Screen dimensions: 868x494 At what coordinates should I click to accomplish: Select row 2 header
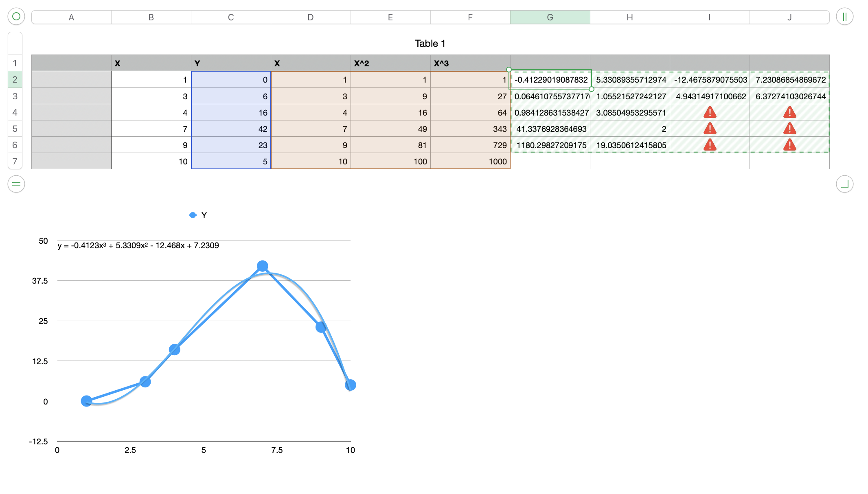coord(15,79)
